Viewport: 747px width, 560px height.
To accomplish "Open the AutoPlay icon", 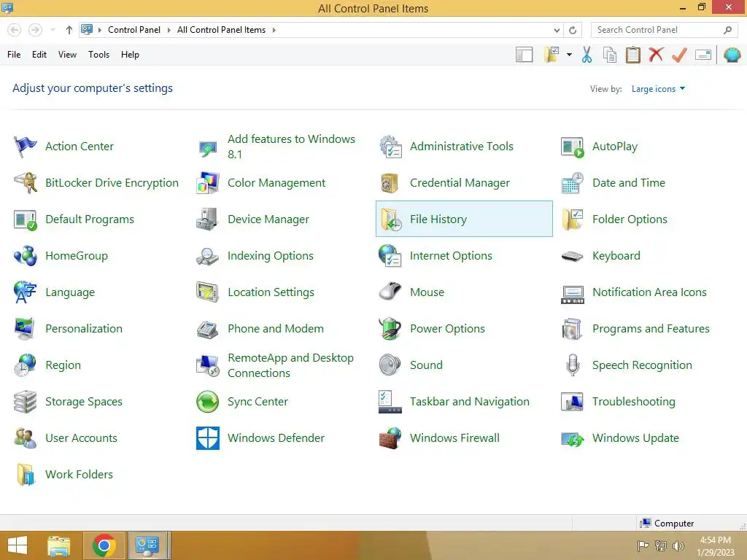I will coord(572,147).
